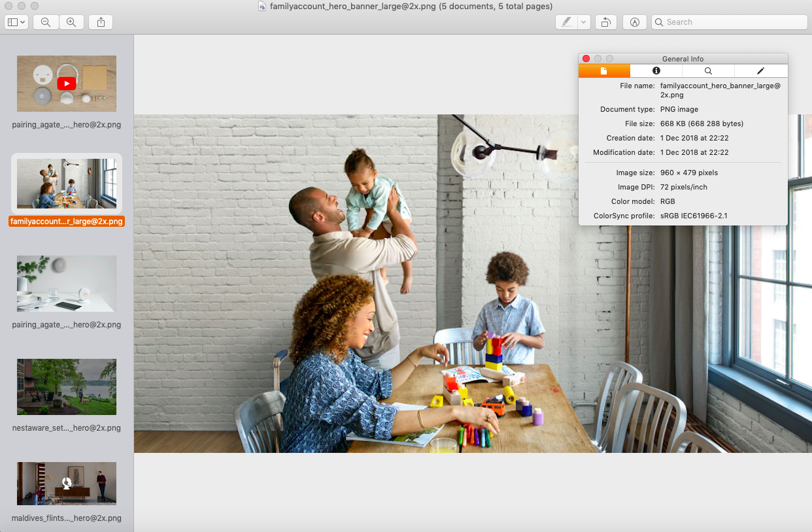The height and width of the screenshot is (532, 812).
Task: Click the nestaware_set..._hero@2x.png file label
Action: [x=67, y=428]
